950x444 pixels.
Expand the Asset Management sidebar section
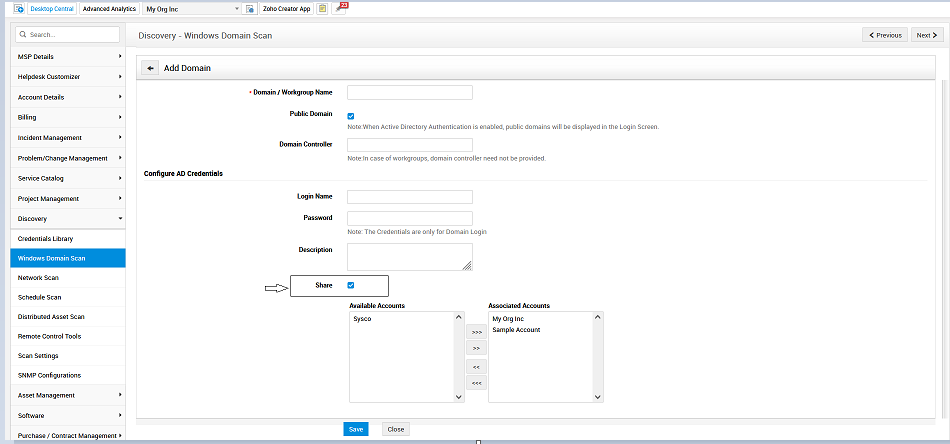coord(67,395)
